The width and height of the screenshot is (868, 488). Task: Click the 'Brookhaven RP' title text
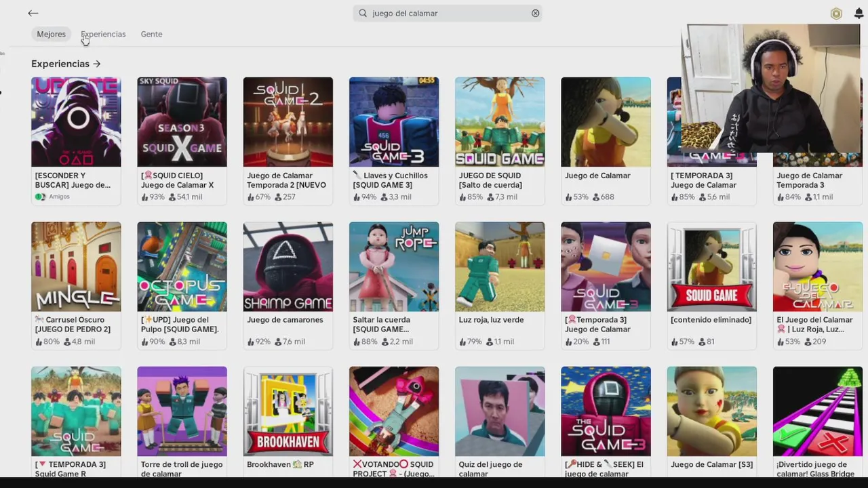coord(280,465)
